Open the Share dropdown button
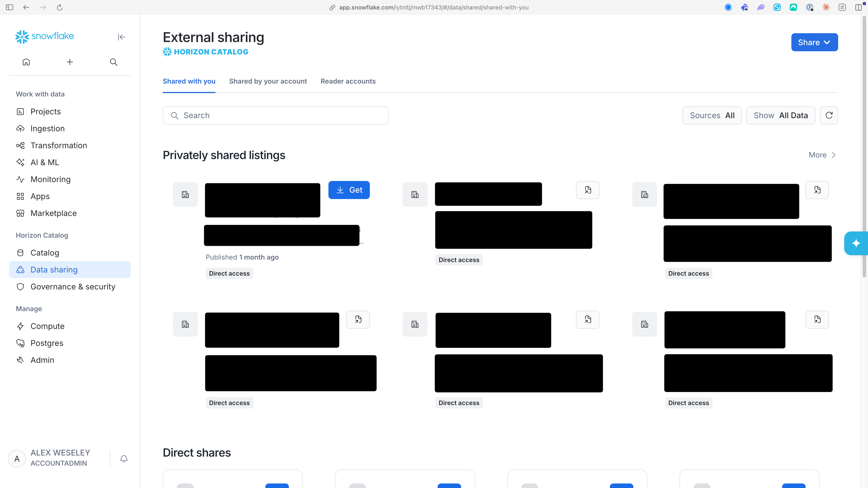The image size is (868, 488). coord(814,42)
